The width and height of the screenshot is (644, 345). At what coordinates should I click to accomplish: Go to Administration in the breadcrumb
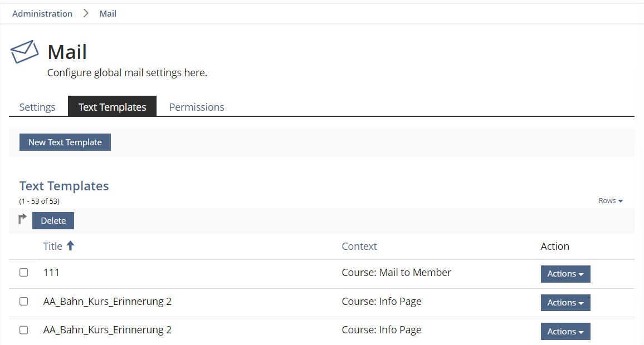pos(42,13)
